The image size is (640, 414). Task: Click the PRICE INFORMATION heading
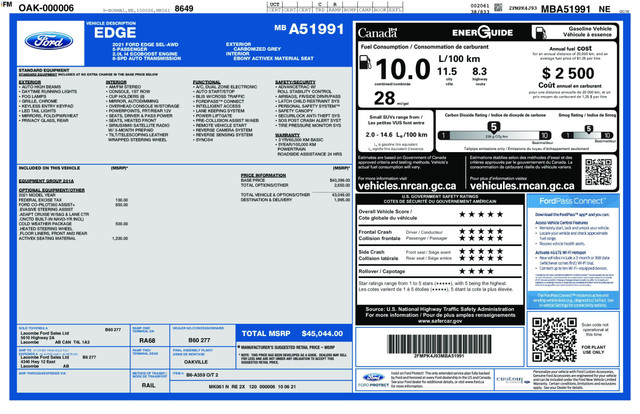tap(263, 175)
